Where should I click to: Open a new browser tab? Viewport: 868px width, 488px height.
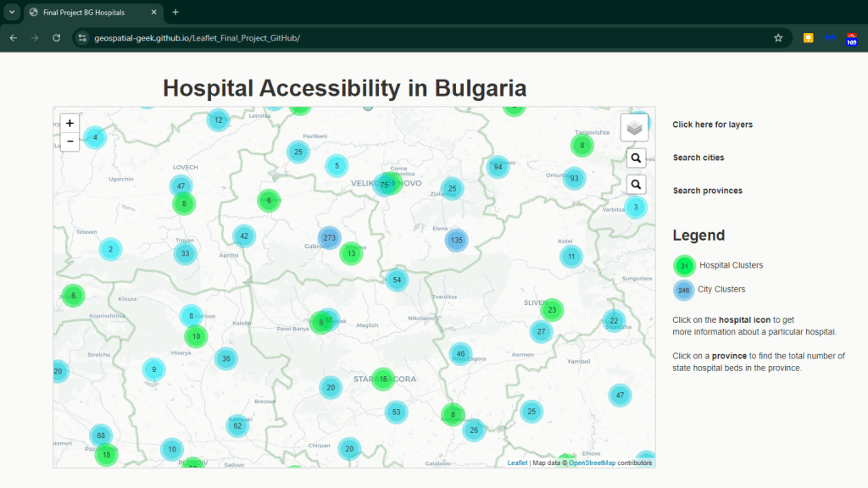click(x=175, y=12)
